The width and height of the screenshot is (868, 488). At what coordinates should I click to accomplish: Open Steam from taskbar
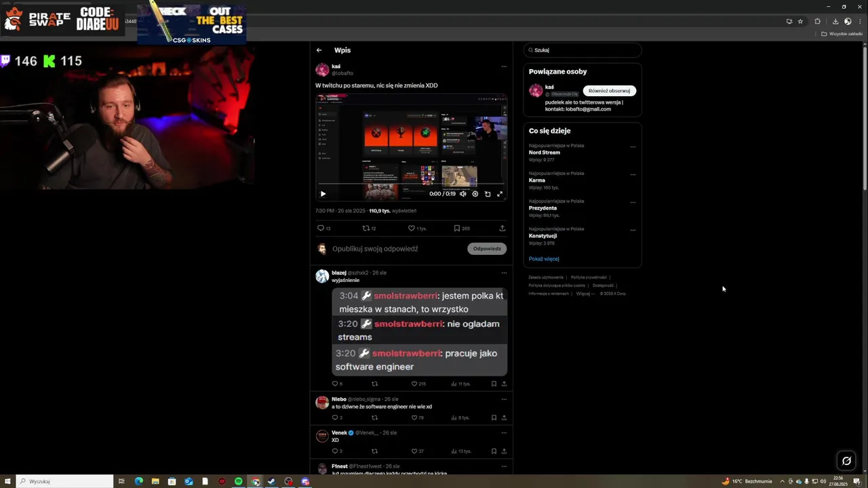point(271,481)
